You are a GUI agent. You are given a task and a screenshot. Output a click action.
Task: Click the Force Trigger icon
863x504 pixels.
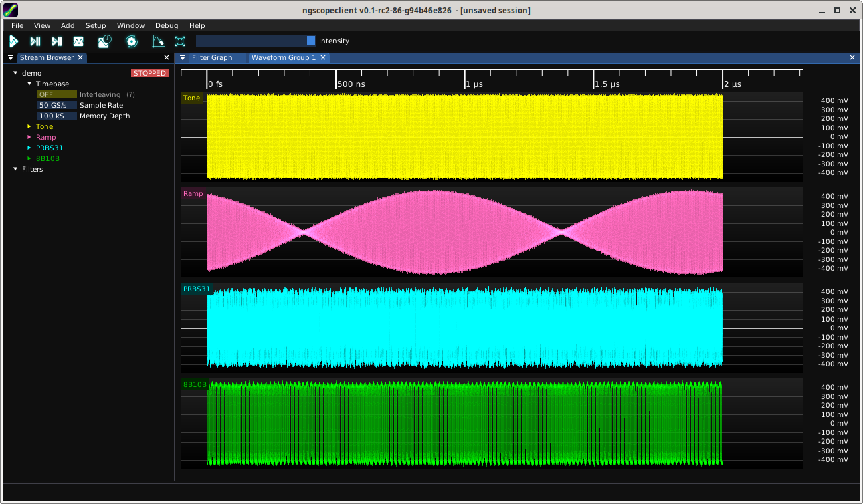point(57,41)
